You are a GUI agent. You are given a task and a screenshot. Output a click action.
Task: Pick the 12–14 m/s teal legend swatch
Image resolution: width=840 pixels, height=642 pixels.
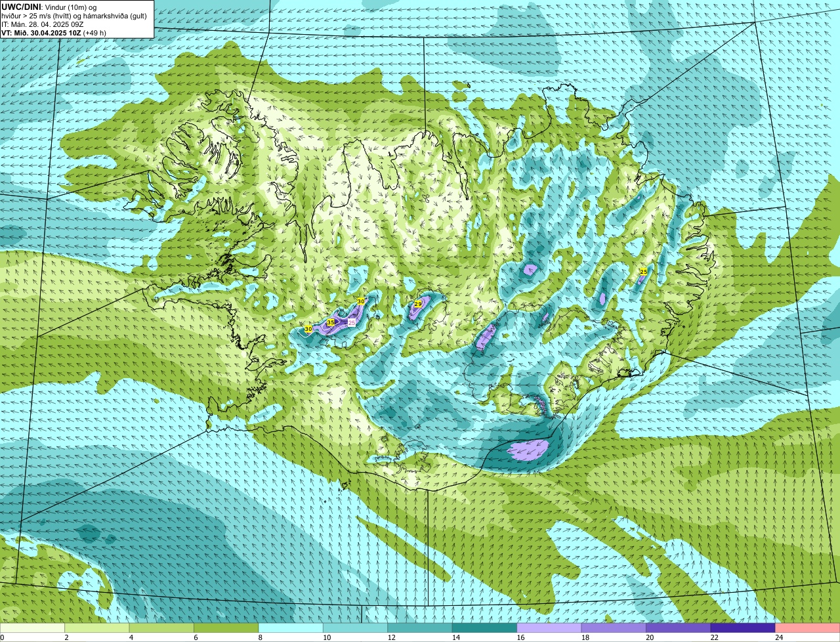click(420, 628)
